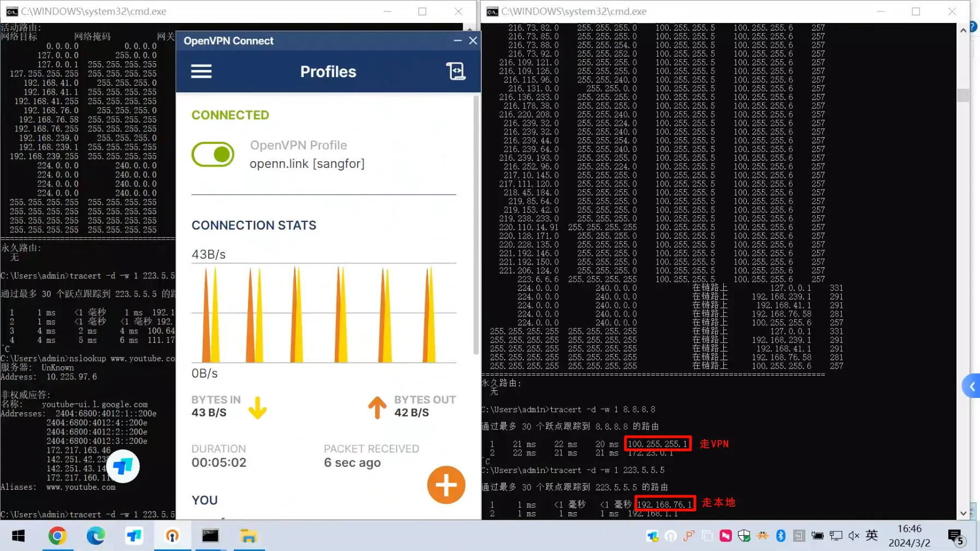Screen dimensions: 980x551
Task: Click the YOU section heading
Action: 205,500
